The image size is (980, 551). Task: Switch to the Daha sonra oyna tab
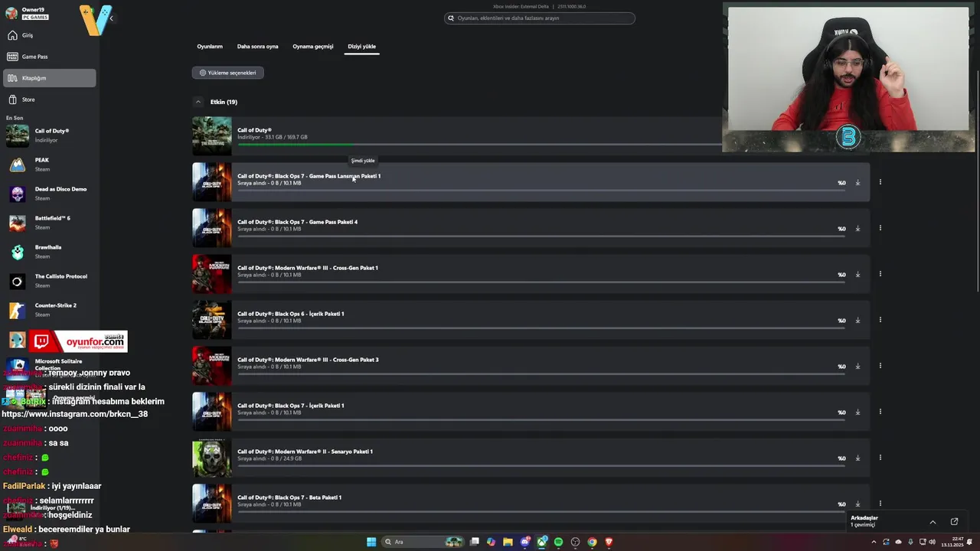pos(257,47)
